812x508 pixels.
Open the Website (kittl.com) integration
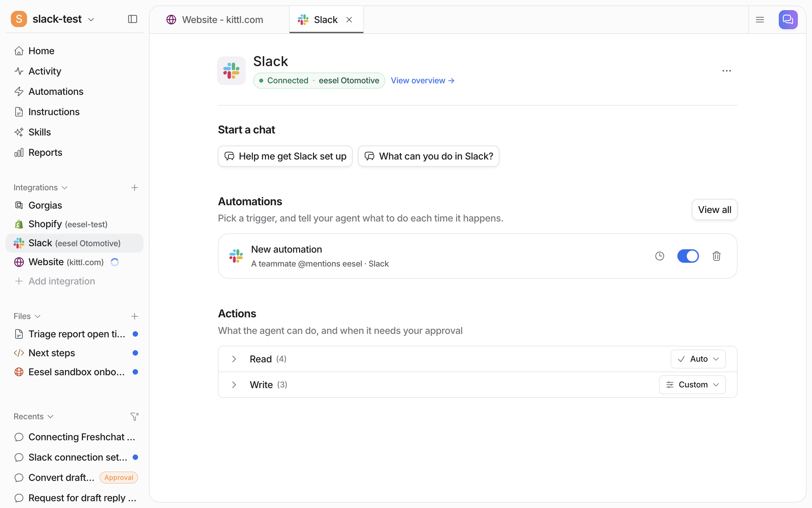click(x=74, y=262)
